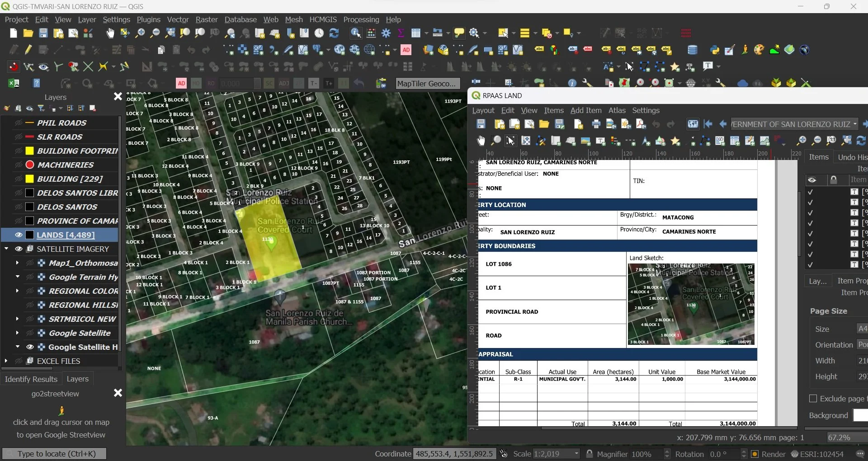This screenshot has height=461, width=868.
Task: Click the Identify Features tool
Action: (x=356, y=33)
